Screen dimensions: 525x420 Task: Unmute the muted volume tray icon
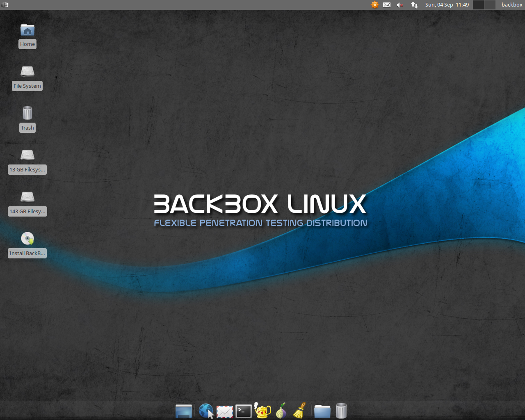[x=400, y=5]
